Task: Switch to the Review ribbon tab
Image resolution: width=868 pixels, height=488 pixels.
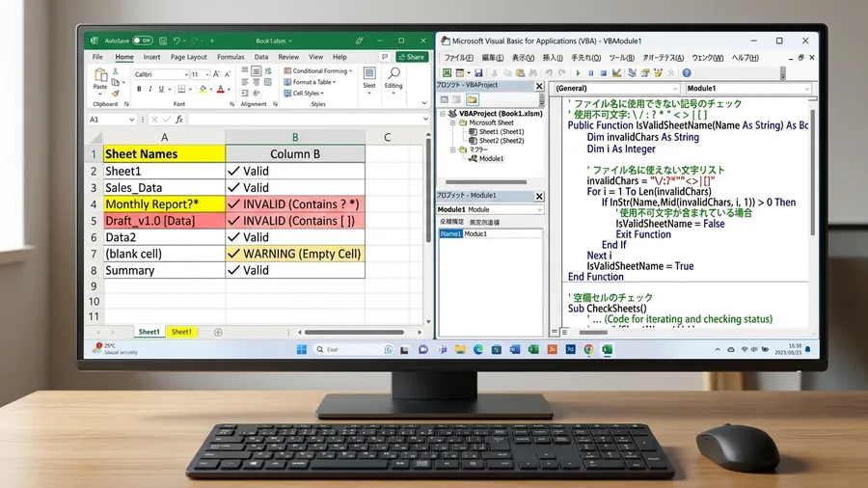Action: pos(288,57)
